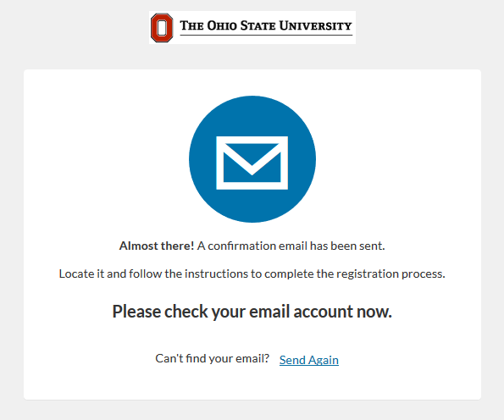Click the line beneath the university wordmark
504x420 pixels.
[x=266, y=35]
